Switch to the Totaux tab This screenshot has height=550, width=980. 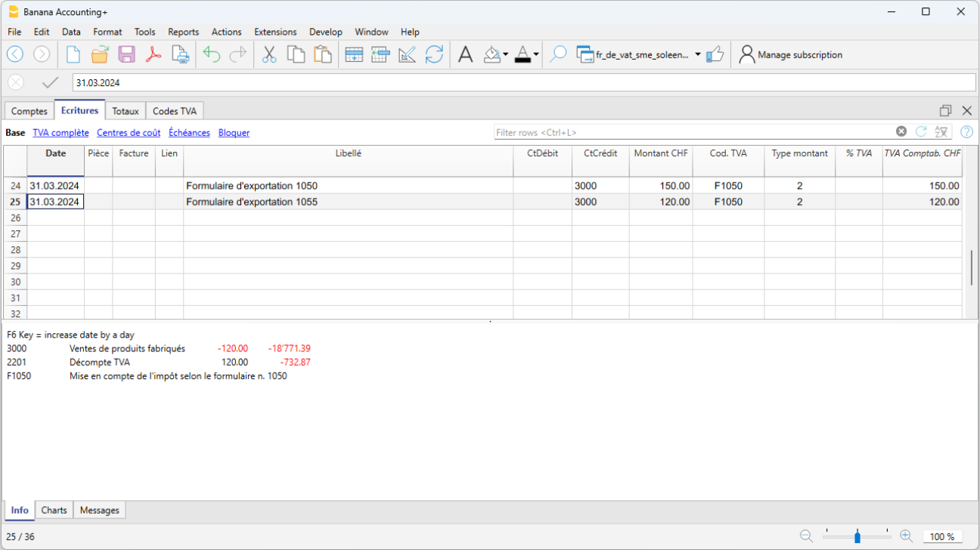click(x=126, y=111)
